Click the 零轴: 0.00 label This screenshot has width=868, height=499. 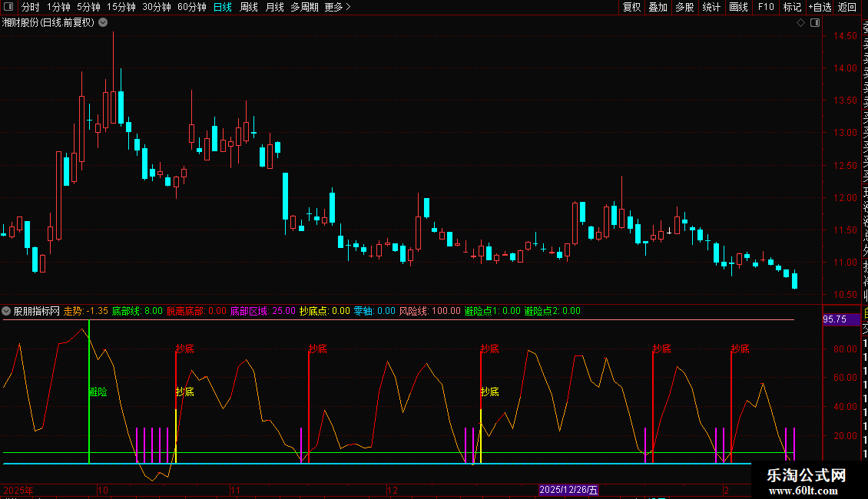click(x=375, y=311)
